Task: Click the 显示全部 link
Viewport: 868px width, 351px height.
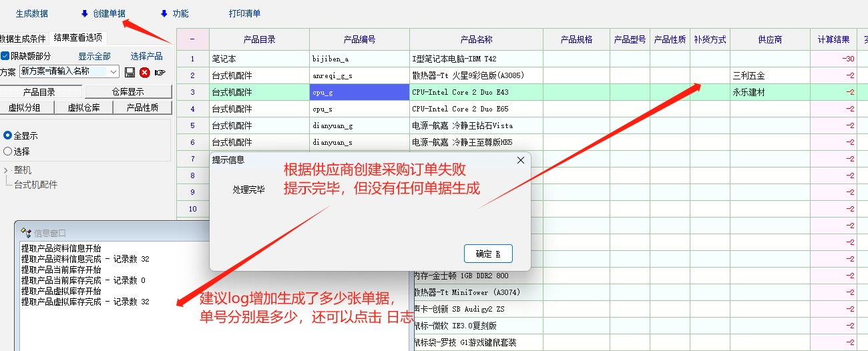Action: 94,56
